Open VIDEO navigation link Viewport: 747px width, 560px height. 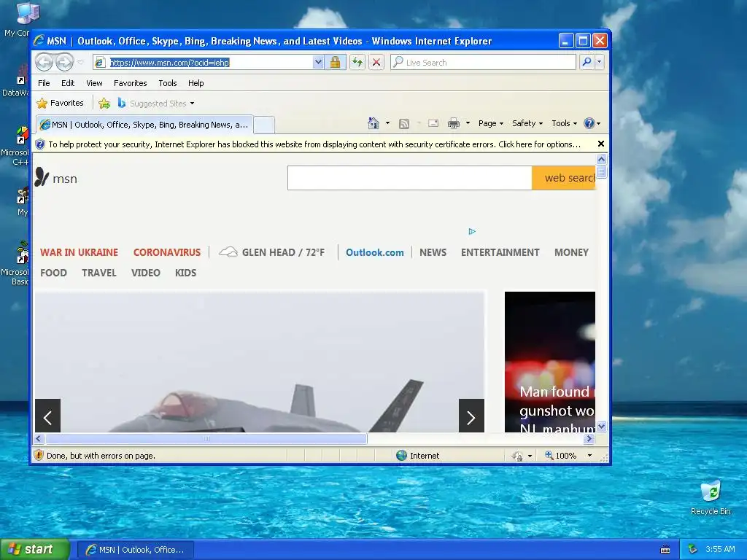(x=145, y=273)
